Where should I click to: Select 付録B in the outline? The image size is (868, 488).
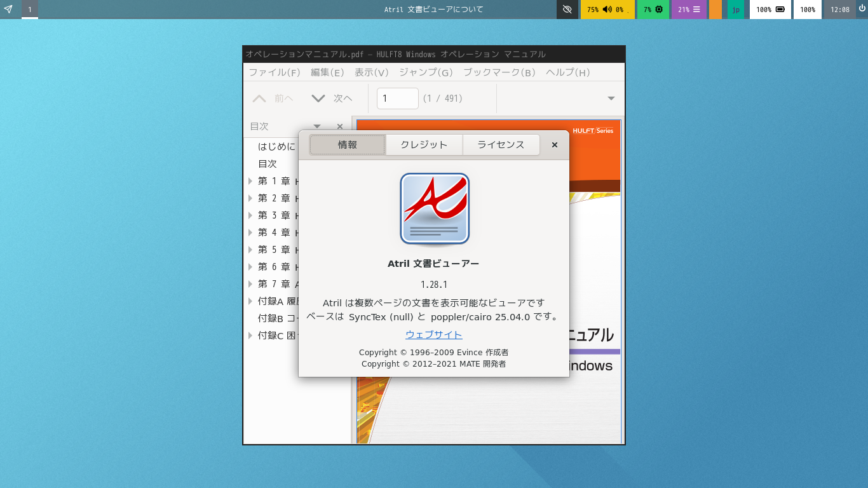click(x=278, y=318)
